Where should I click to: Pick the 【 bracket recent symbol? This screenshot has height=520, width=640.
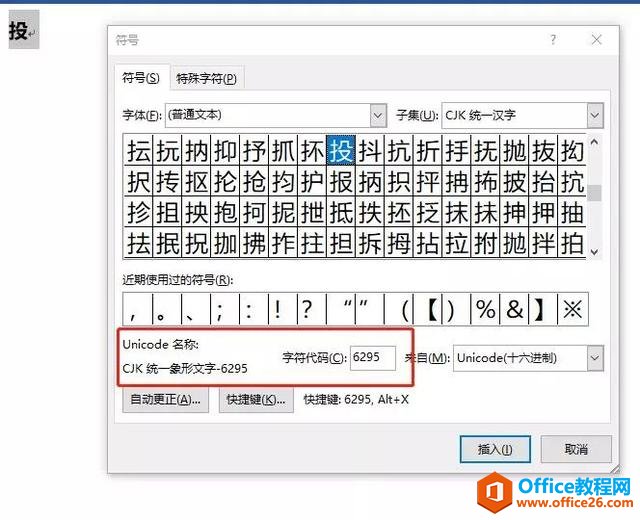(x=428, y=309)
